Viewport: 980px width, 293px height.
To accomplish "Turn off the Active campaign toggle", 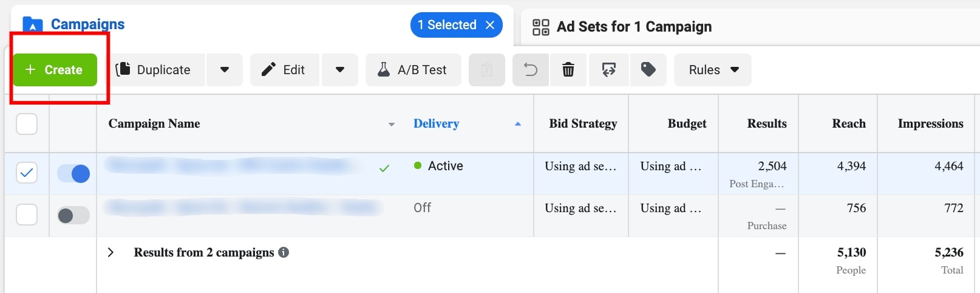I will click(73, 174).
